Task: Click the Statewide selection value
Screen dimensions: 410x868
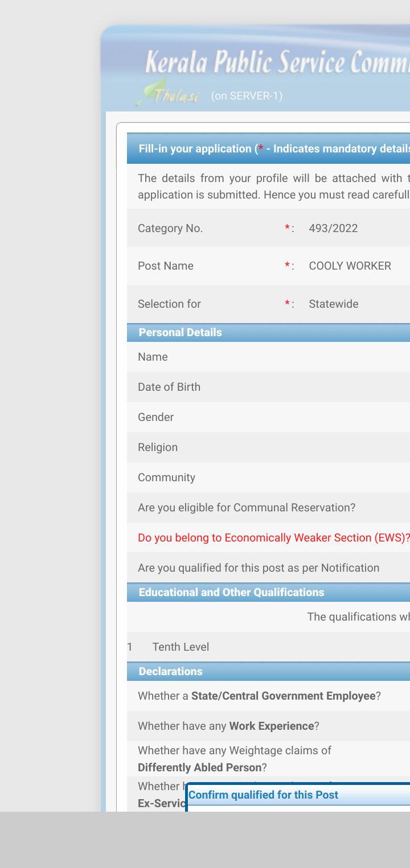Action: tap(333, 304)
